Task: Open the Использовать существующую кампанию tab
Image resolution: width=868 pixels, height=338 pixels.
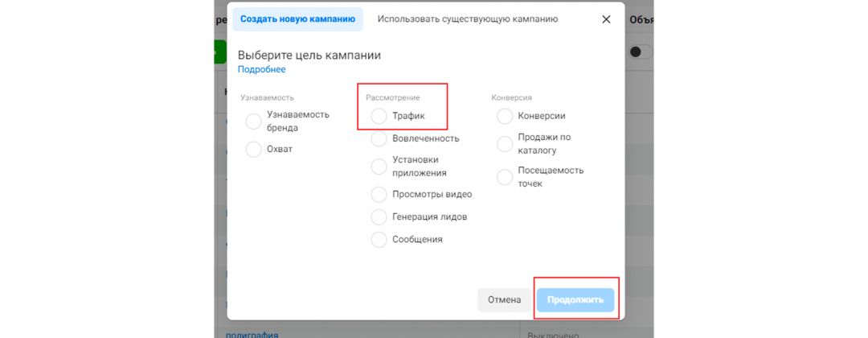Action: [x=468, y=19]
